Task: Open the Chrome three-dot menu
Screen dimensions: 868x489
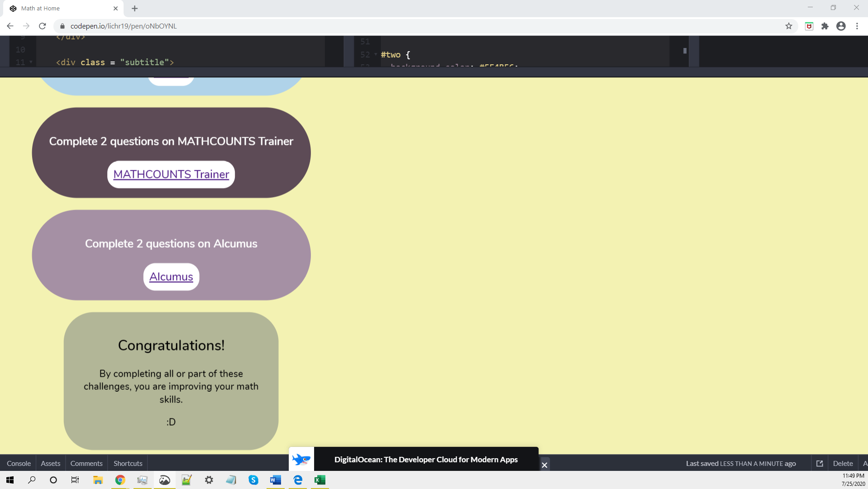Action: click(x=857, y=26)
